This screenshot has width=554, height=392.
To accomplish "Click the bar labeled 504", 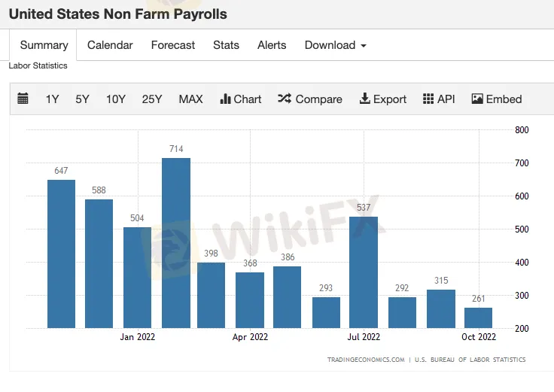I will [x=137, y=278].
